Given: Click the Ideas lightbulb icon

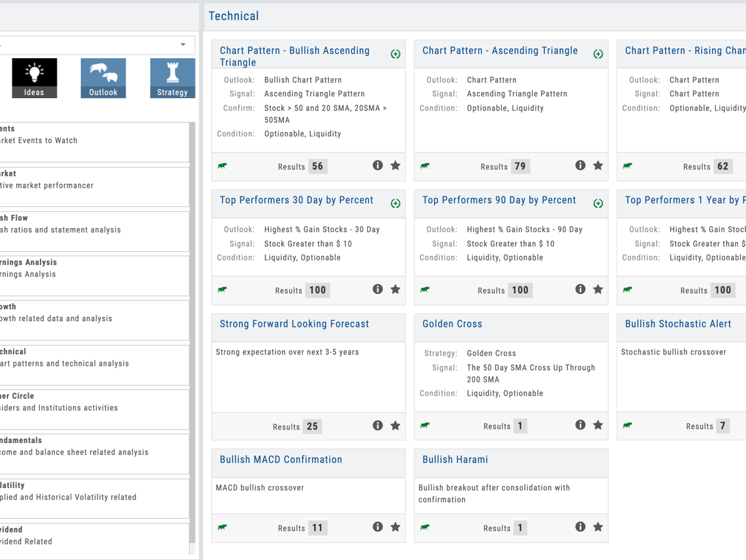Looking at the screenshot, I should 34,77.
